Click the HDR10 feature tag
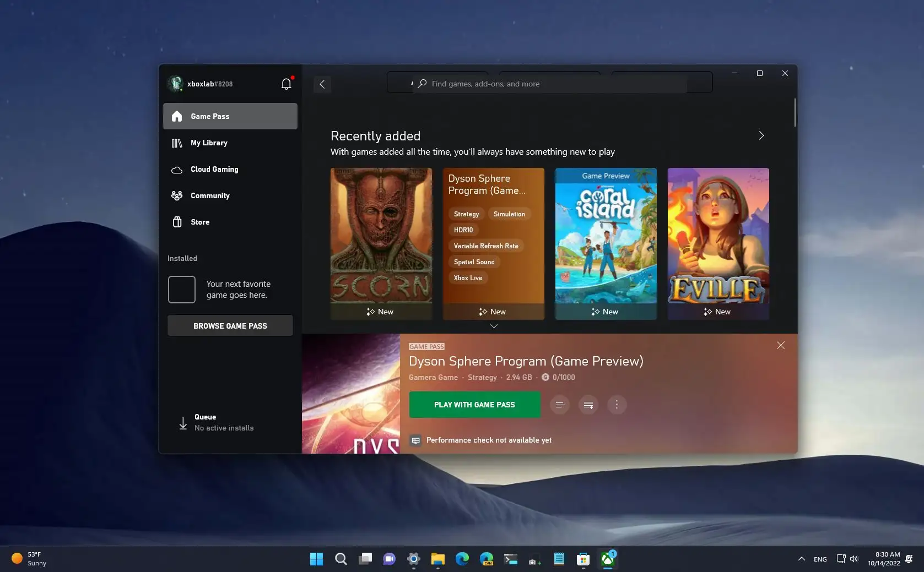Screen dimensions: 924x572 coord(463,230)
